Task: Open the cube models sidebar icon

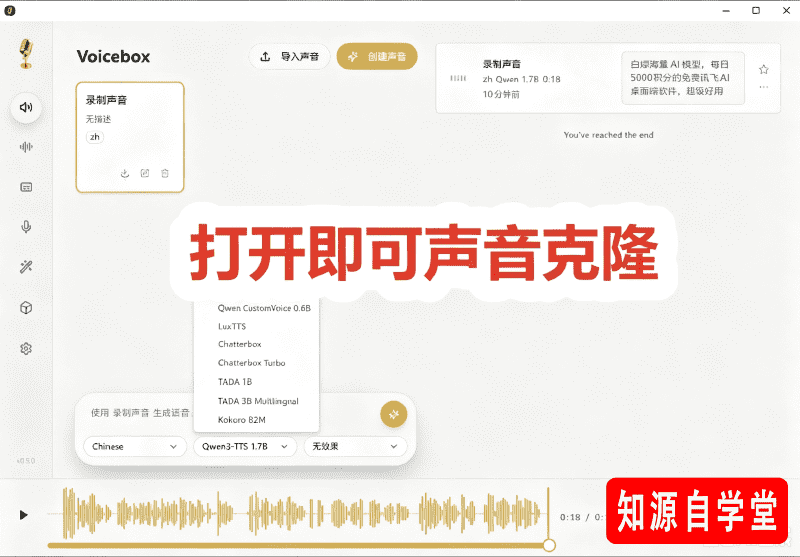Action: coord(26,308)
